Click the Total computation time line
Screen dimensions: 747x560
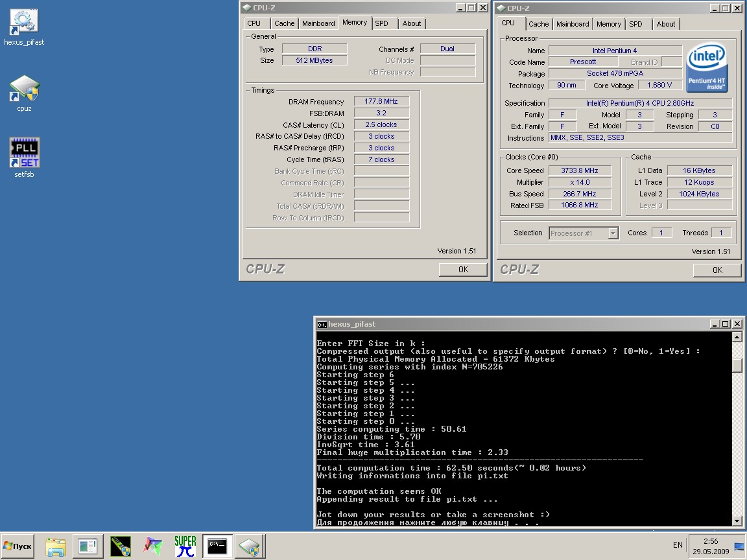click(451, 468)
